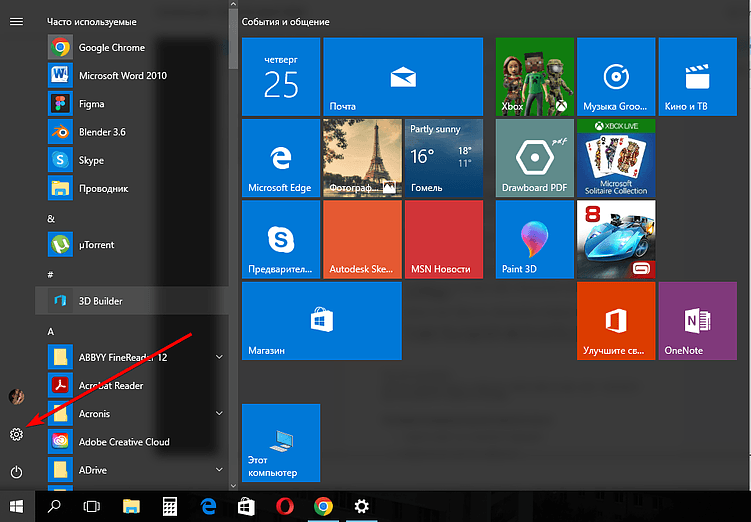
Task: Expand the ADrive folder group
Action: pos(219,469)
